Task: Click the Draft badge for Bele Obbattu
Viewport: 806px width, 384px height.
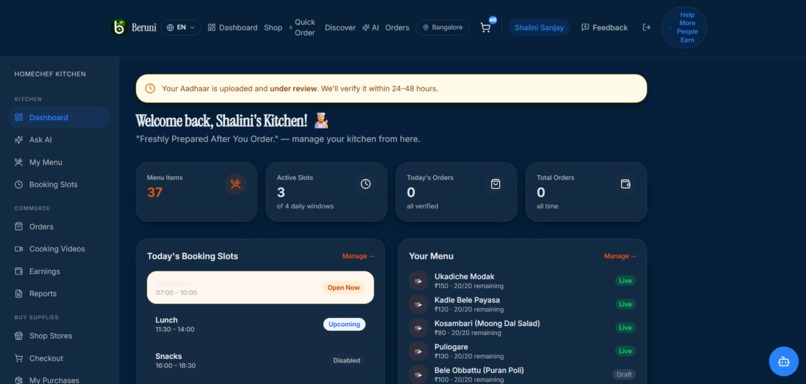Action: tap(624, 374)
